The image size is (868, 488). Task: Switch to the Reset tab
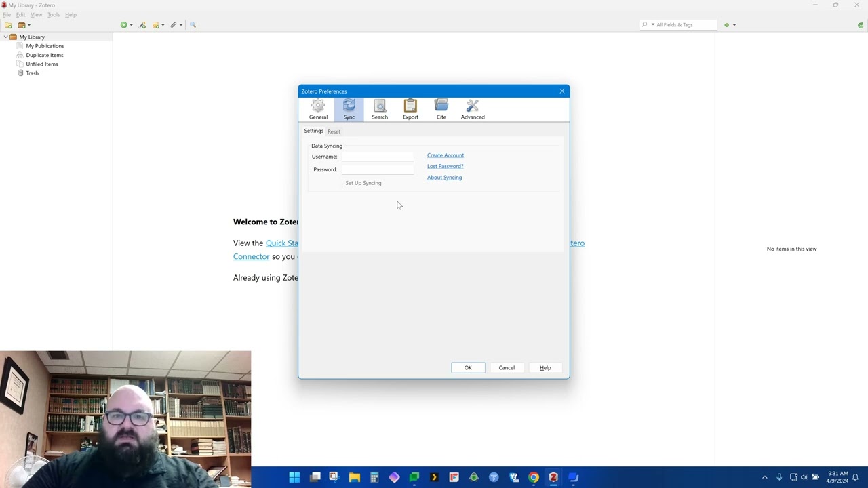click(334, 131)
